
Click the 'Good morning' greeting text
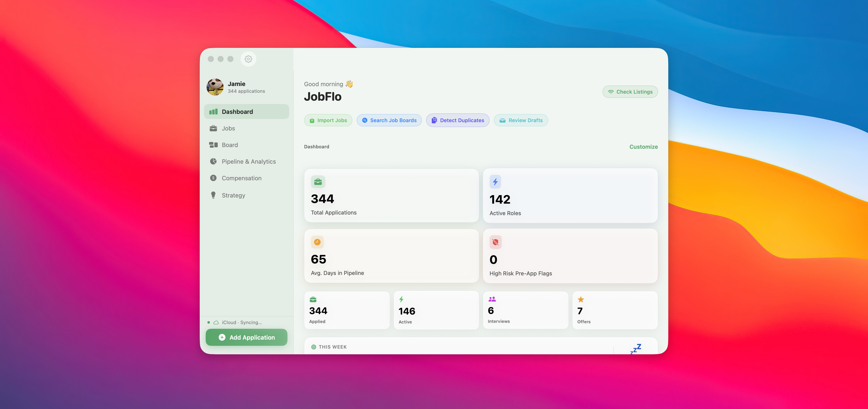323,84
